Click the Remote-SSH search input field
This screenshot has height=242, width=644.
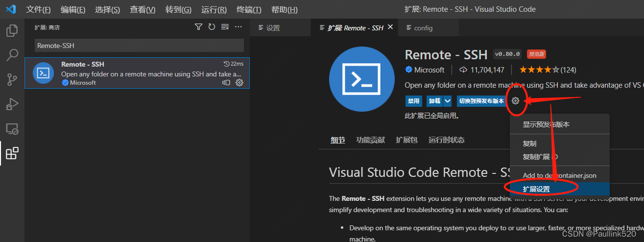(139, 46)
